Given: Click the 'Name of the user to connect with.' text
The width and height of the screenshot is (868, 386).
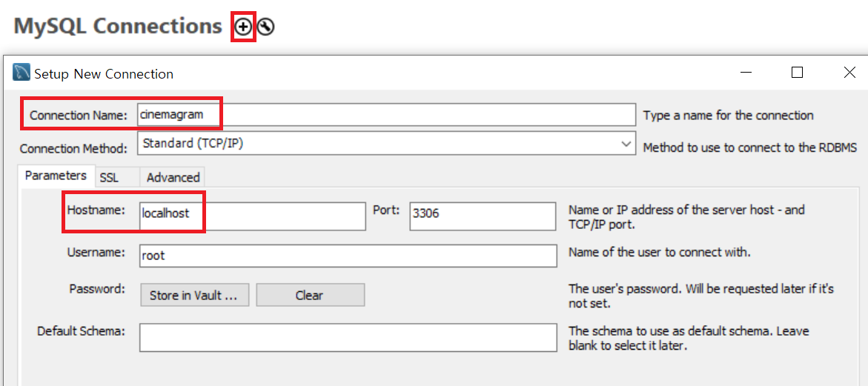Looking at the screenshot, I should (x=659, y=252).
